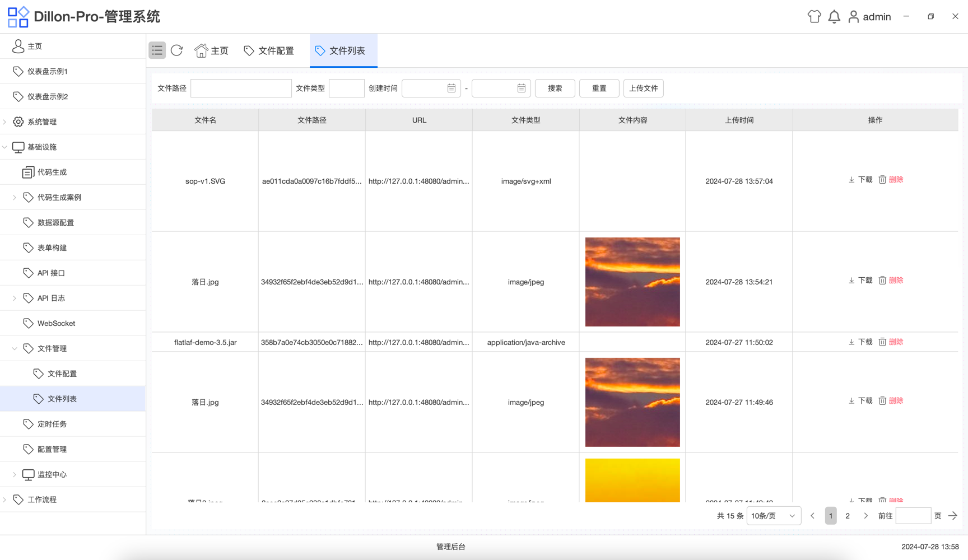Go to page 2

(848, 516)
